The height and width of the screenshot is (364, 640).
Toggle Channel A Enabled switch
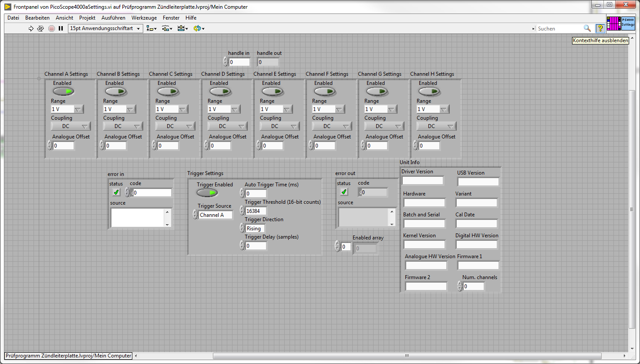tap(63, 91)
